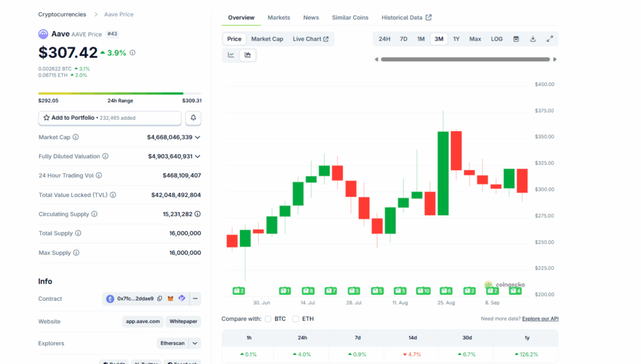Image resolution: width=641 pixels, height=364 pixels.
Task: Click the Add to Portfolio button
Action: pos(110,118)
